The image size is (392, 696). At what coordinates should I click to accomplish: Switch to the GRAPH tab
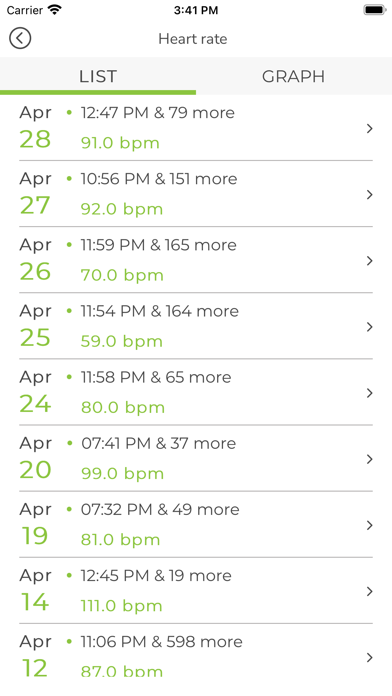pyautogui.click(x=293, y=76)
